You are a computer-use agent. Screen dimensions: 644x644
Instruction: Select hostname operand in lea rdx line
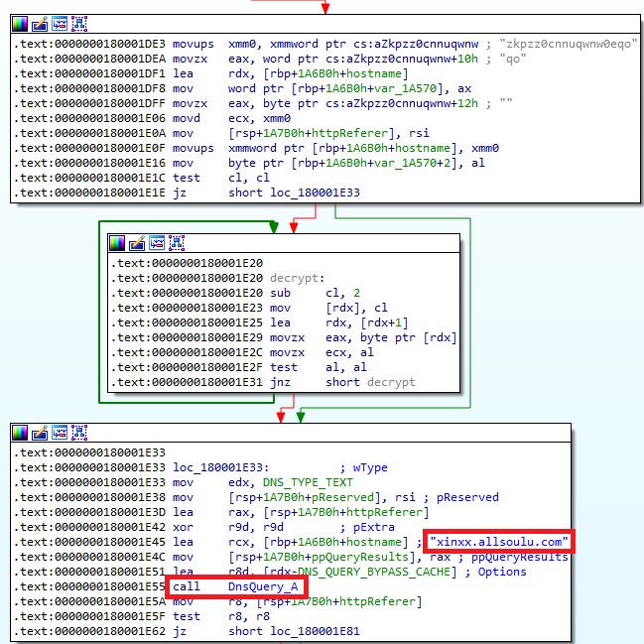pyautogui.click(x=374, y=73)
